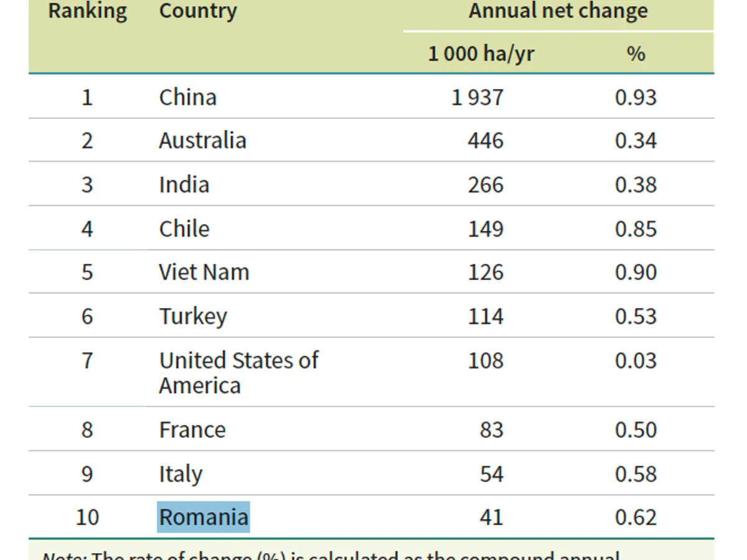747x560 pixels.
Task: Select the Viet Nam country cell
Action: point(204,272)
